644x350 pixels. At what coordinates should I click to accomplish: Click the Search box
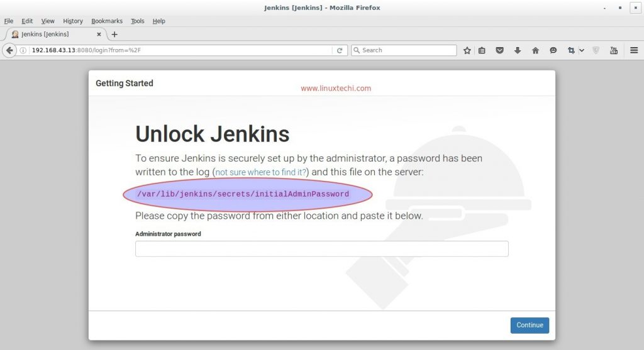(404, 50)
